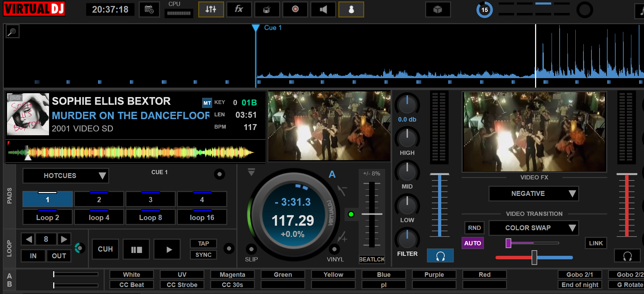Click the Magenta lighting button
This screenshot has width=644, height=294.
click(x=233, y=275)
